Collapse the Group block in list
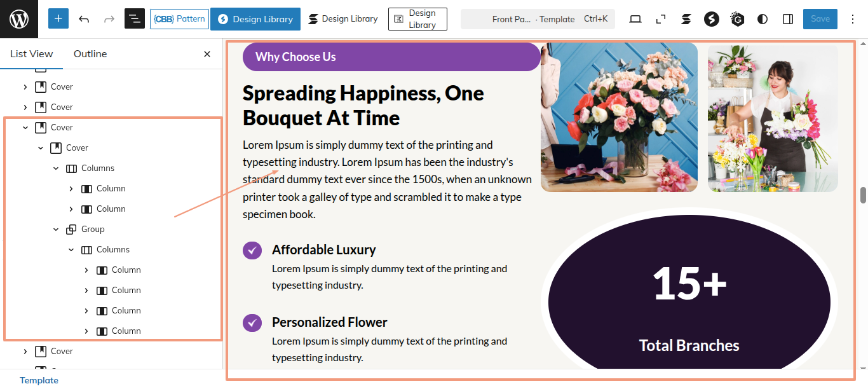Viewport: 868px width, 391px height. (56, 230)
